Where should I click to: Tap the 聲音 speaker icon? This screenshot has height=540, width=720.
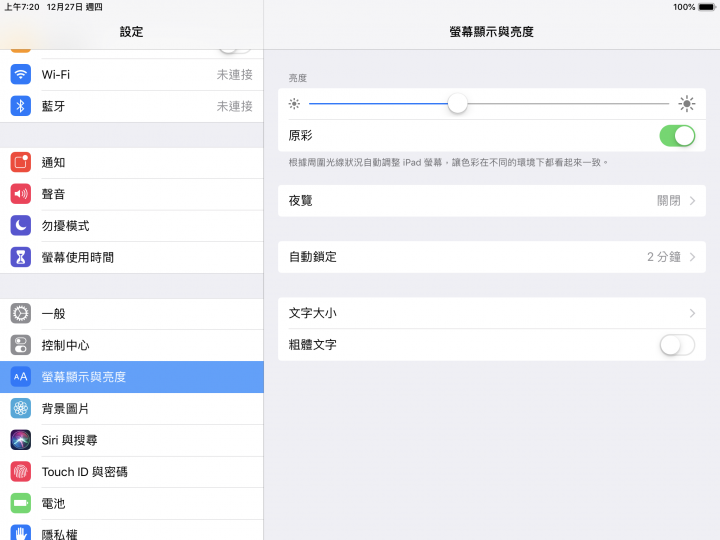[x=21, y=194]
